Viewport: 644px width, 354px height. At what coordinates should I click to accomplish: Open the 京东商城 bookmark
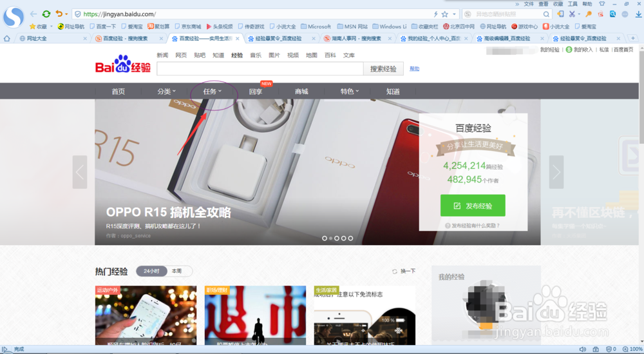coord(188,26)
